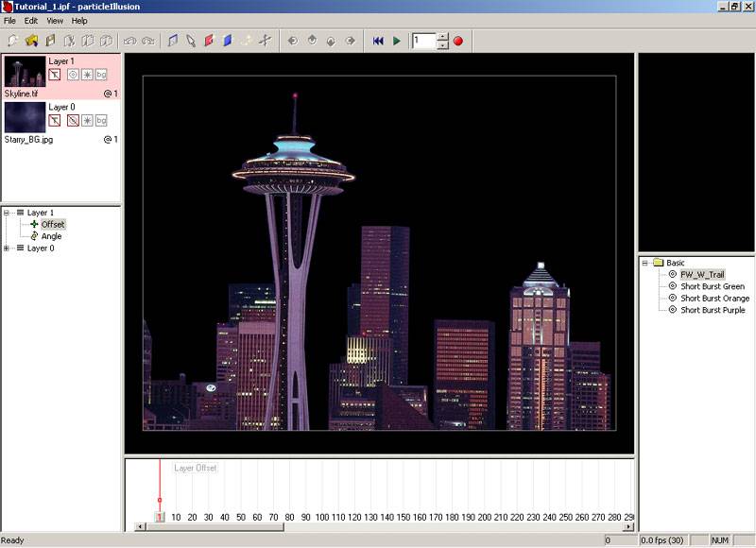Viewport: 756px width, 548px height.
Task: Select the Angle property under Layer 1
Action: [51, 236]
